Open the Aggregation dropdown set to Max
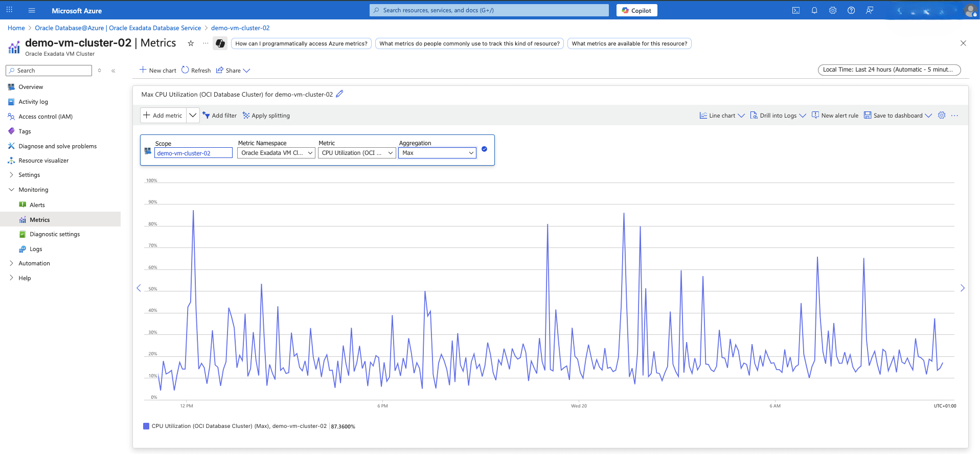 click(x=437, y=153)
